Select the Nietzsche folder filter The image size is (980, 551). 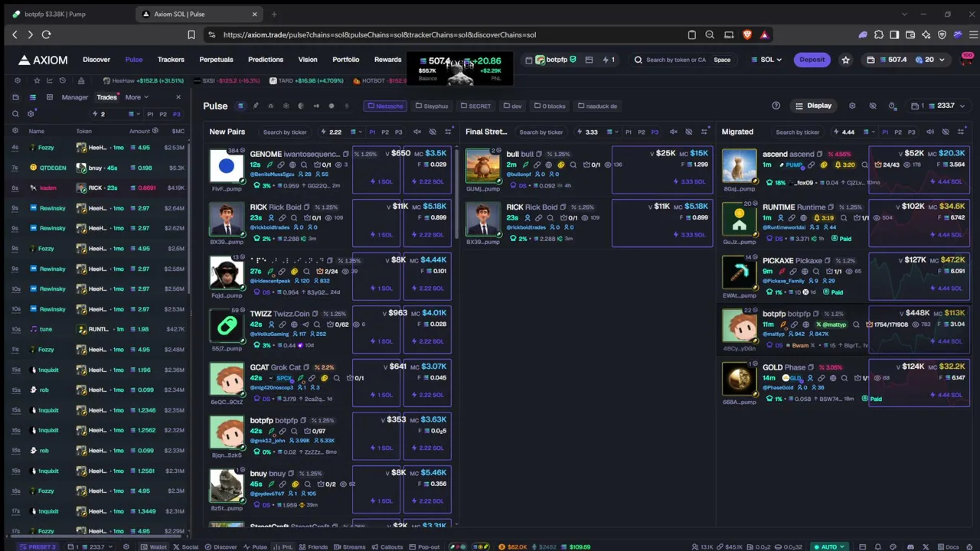385,106
